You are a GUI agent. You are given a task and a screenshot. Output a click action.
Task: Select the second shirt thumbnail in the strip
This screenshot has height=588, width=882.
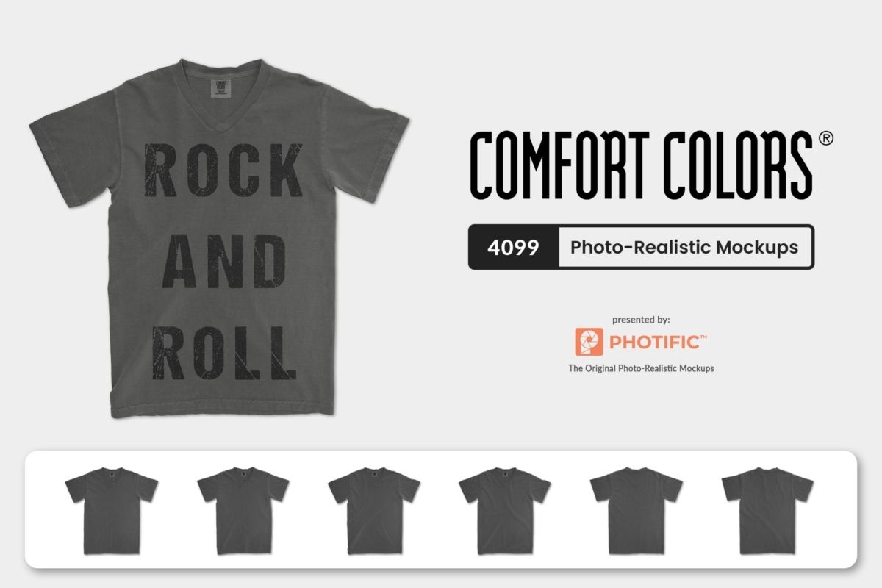[243, 511]
